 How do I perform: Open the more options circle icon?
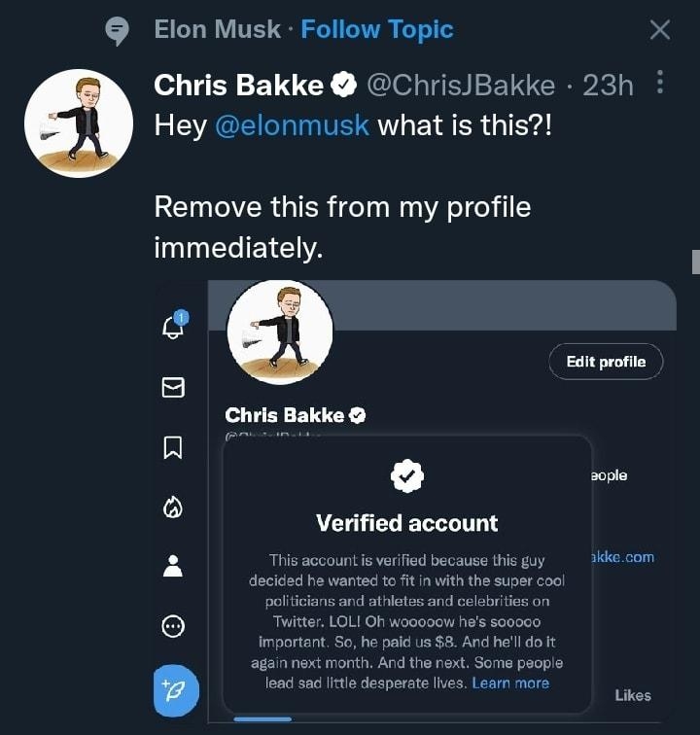[173, 626]
